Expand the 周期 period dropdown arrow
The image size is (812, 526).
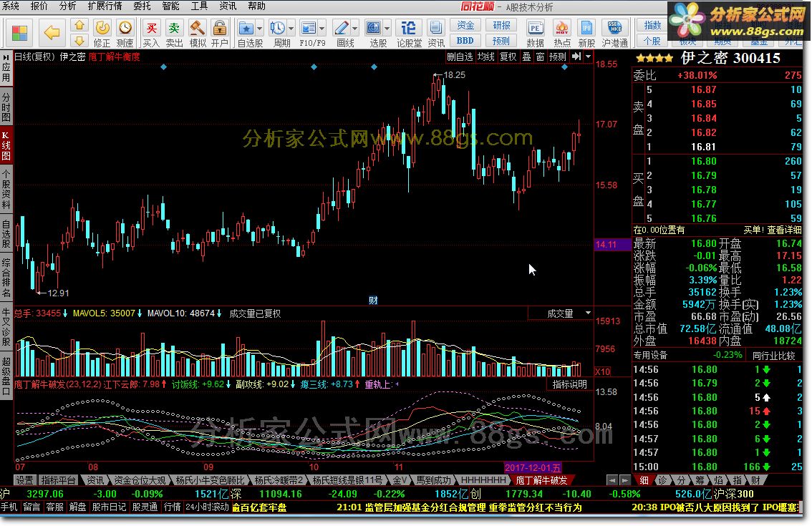point(291,28)
